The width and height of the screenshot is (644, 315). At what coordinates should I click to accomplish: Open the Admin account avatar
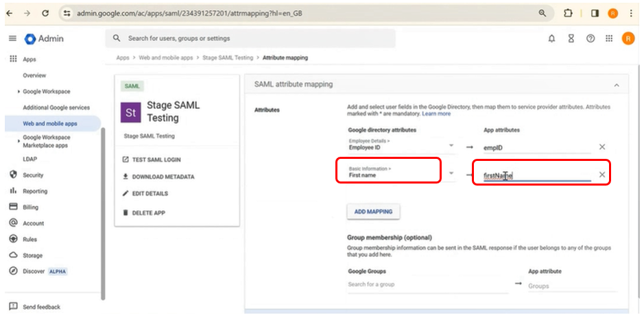[628, 38]
